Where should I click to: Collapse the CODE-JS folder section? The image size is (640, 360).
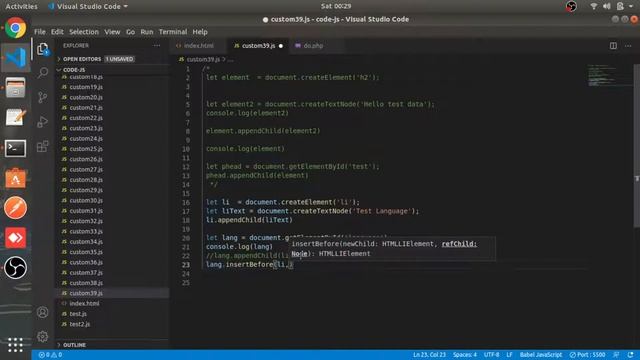point(112,70)
